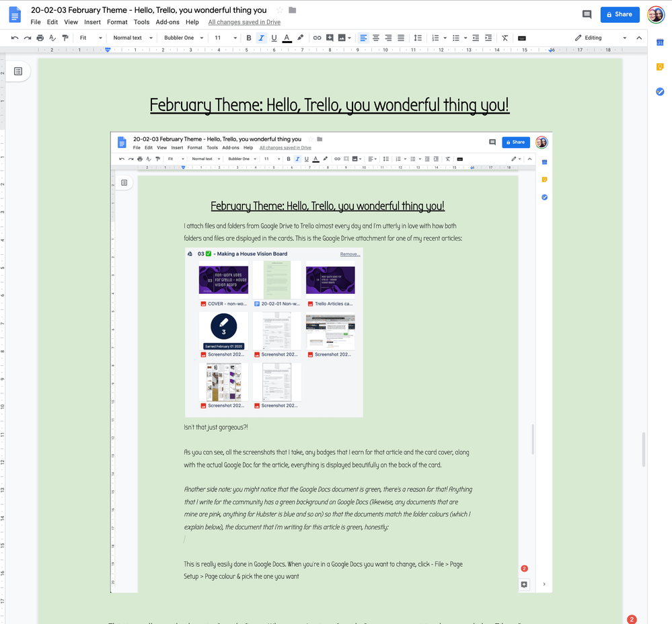Open the Add-ons menu
Viewport: 672px width, 624px height.
tap(167, 22)
